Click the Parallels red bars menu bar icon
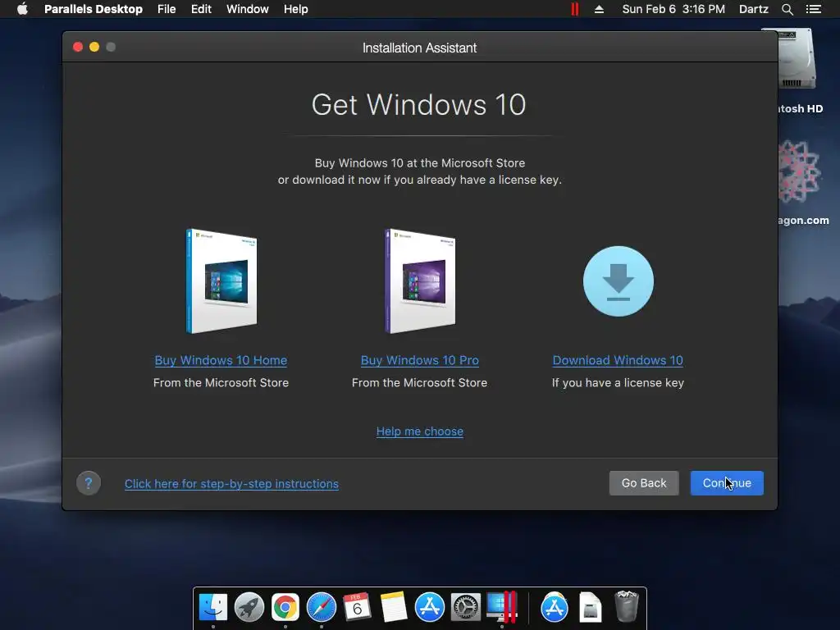The image size is (840, 630). 575,9
